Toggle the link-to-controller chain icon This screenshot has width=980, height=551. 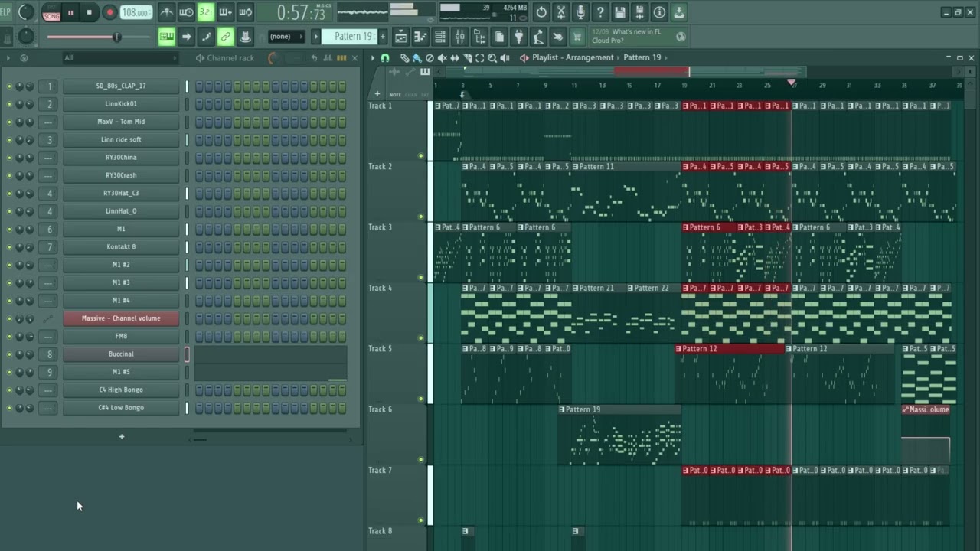pos(225,37)
